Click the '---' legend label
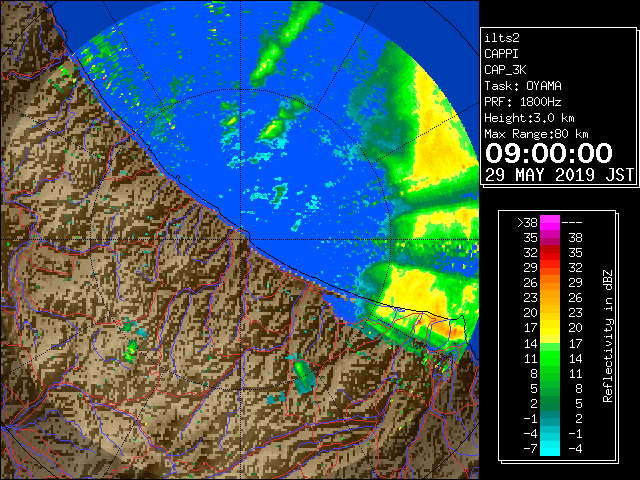Image resolution: width=640 pixels, height=480 pixels. pos(572,223)
